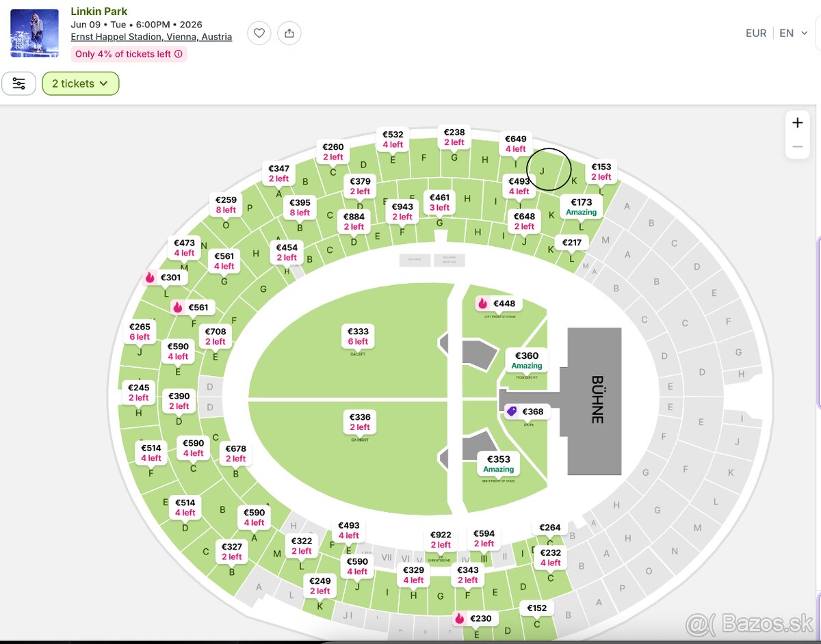Expand the 2 tickets quantity dropdown
The image size is (821, 644).
[80, 83]
